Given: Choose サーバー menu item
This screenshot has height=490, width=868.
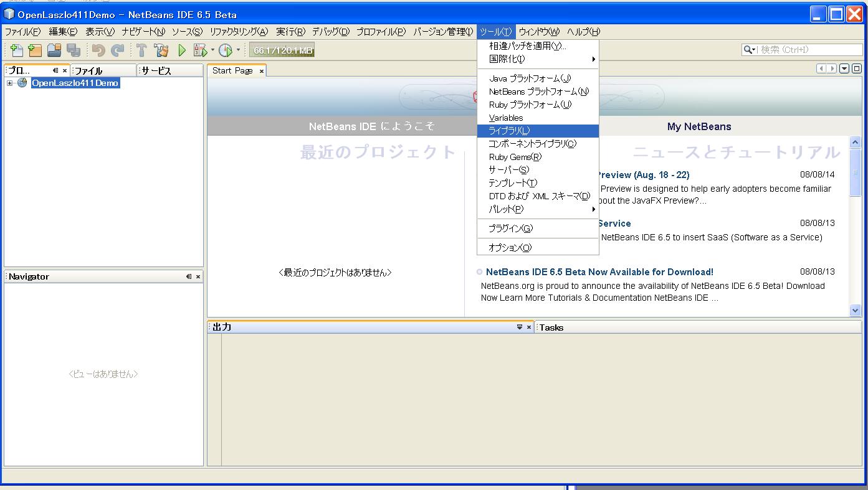Looking at the screenshot, I should click(x=538, y=170).
